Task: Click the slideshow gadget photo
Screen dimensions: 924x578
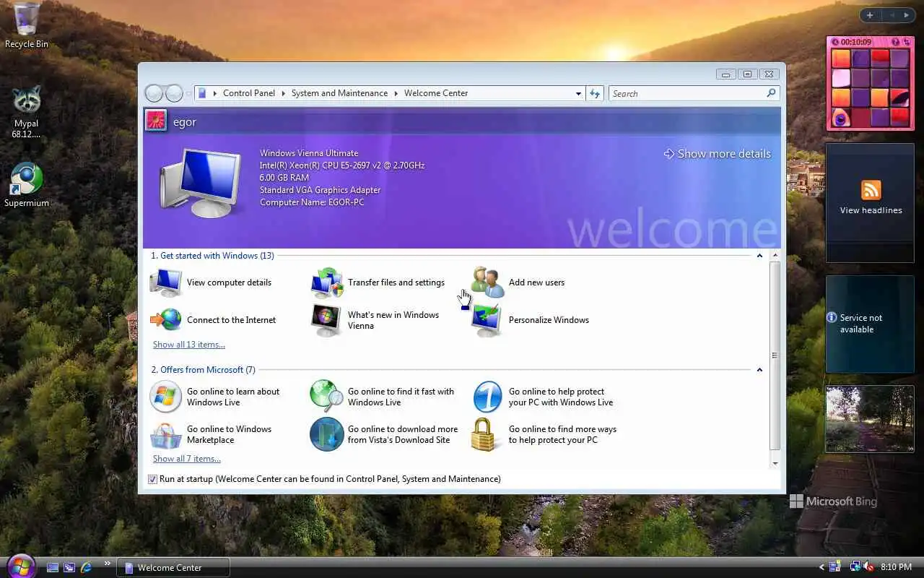Action: click(870, 419)
